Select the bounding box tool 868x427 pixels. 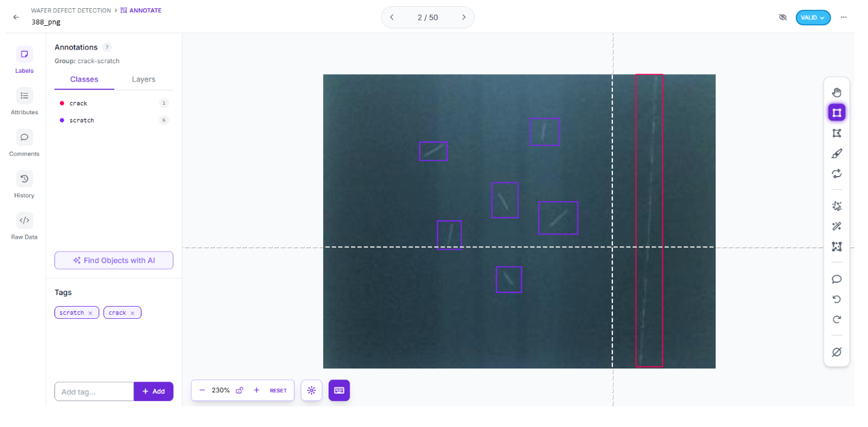[x=837, y=112]
